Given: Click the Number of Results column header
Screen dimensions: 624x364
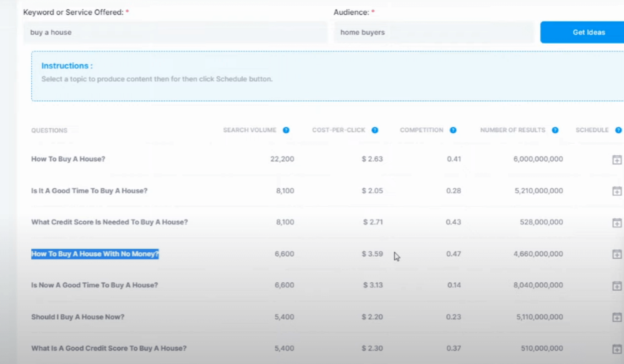Looking at the screenshot, I should (512, 130).
